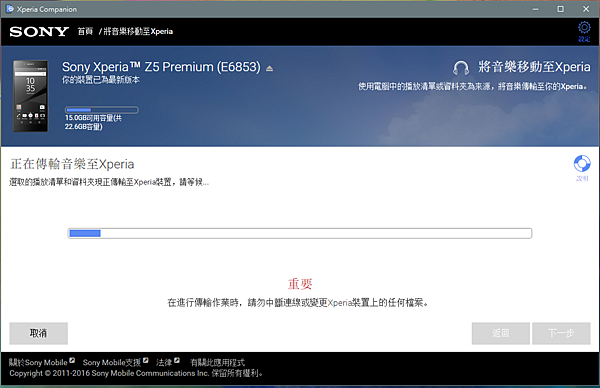Click the external link icon beside Sony Mobile支援
The height and width of the screenshot is (388, 600).
click(x=145, y=360)
